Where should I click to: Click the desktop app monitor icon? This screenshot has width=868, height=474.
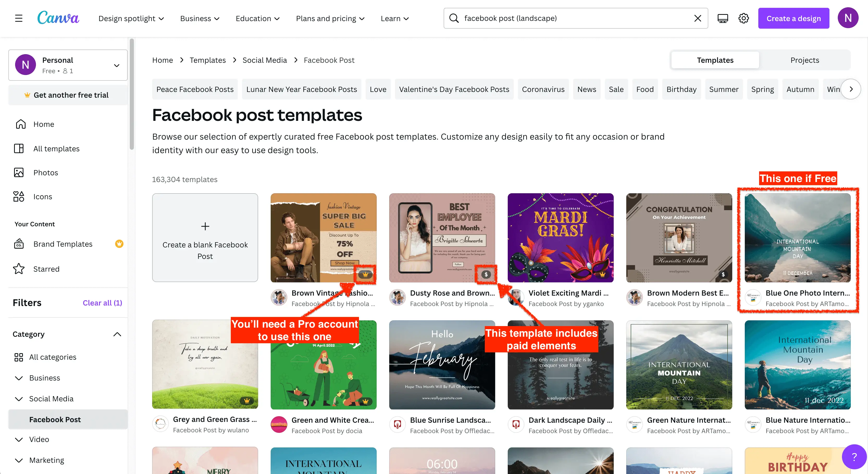pos(722,18)
